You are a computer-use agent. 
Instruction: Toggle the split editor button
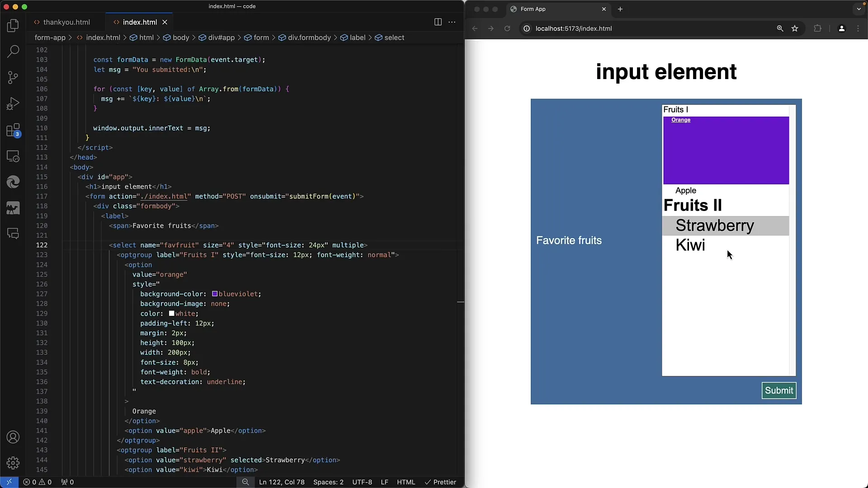click(x=438, y=22)
